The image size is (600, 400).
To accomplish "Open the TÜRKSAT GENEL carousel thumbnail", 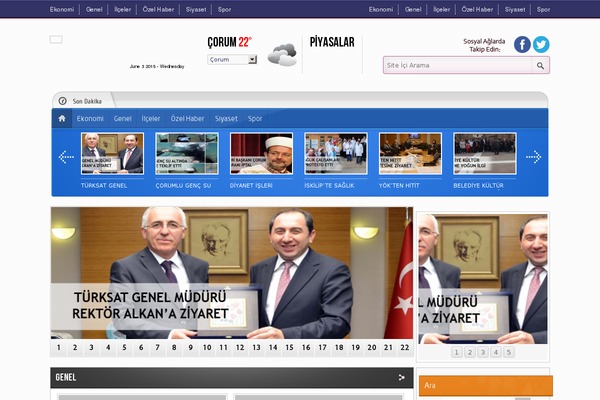I will pos(112,153).
